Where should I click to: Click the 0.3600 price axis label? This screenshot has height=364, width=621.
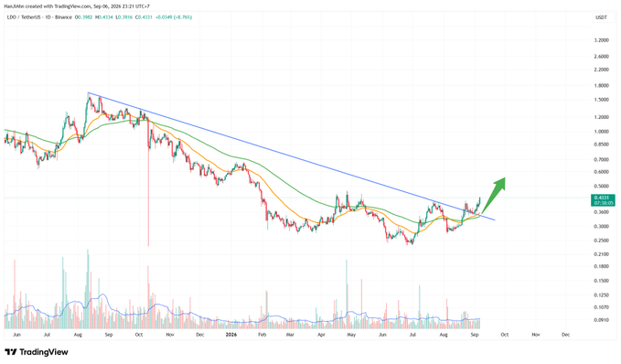click(601, 212)
